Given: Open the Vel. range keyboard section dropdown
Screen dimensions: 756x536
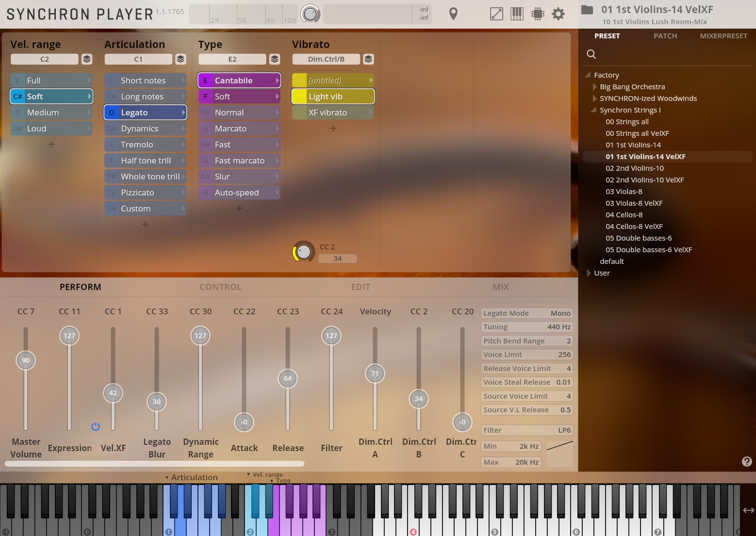Looking at the screenshot, I should coord(265,474).
